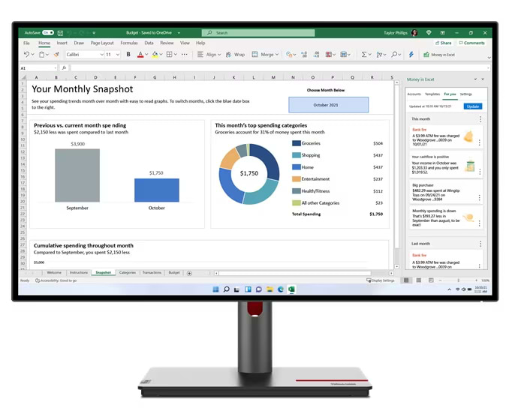Open the Formulas ribbon tab
The width and height of the screenshot is (509, 420).
pos(129,43)
